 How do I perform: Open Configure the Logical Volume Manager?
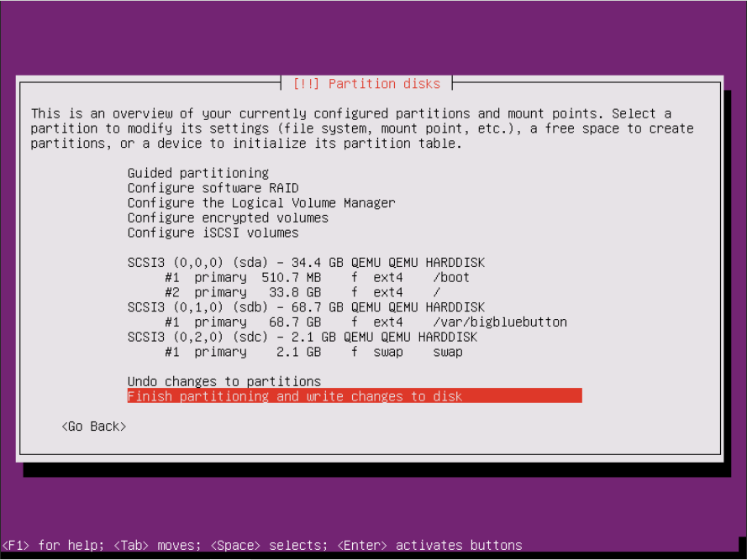coord(260,203)
